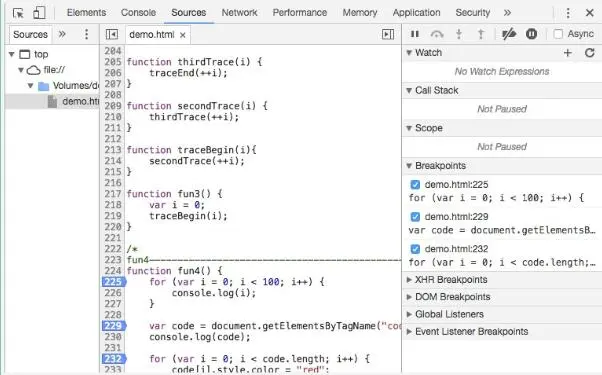The image size is (602, 375).
Task: Switch to the Network tab
Action: 239,13
